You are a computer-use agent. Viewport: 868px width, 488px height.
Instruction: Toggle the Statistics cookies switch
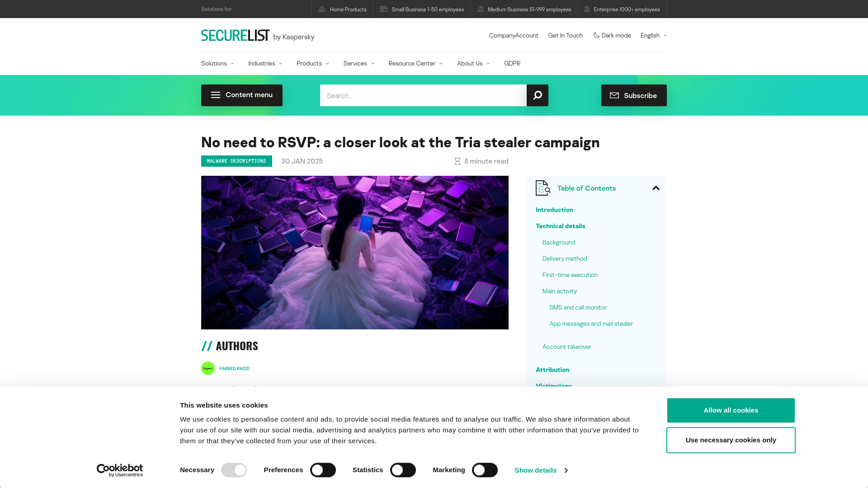tap(403, 470)
